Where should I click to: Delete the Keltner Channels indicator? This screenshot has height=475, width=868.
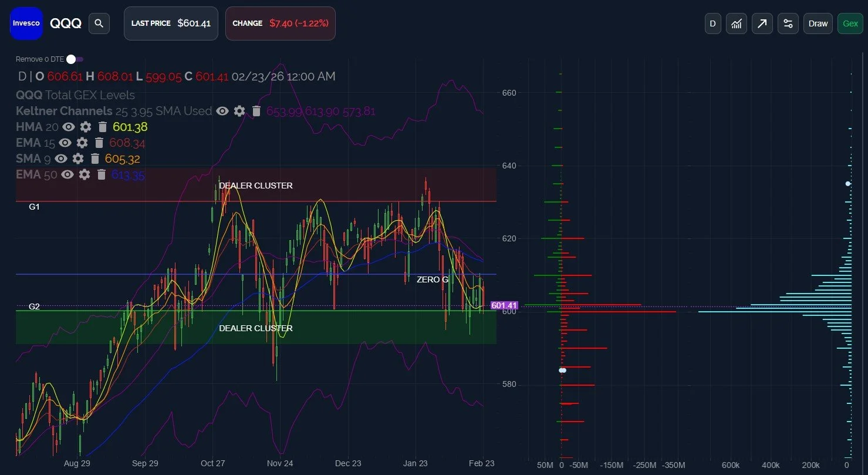256,111
